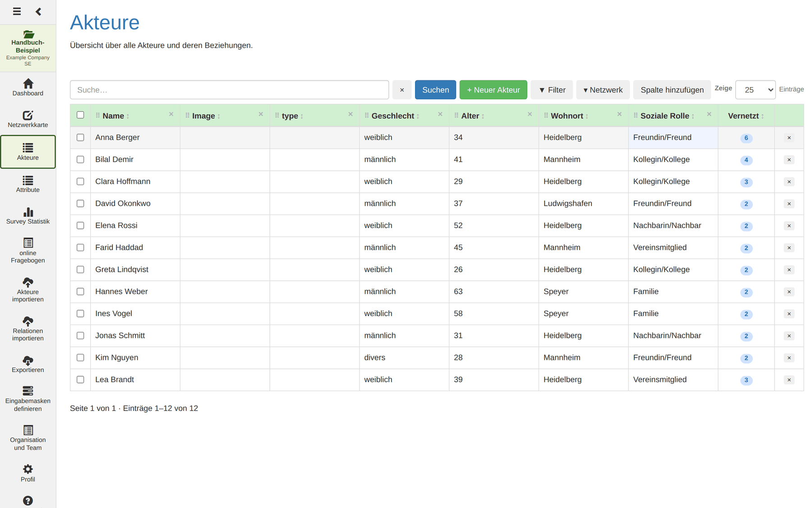Open the Profil gear icon
Screen dimensions: 812x508
tap(28, 469)
